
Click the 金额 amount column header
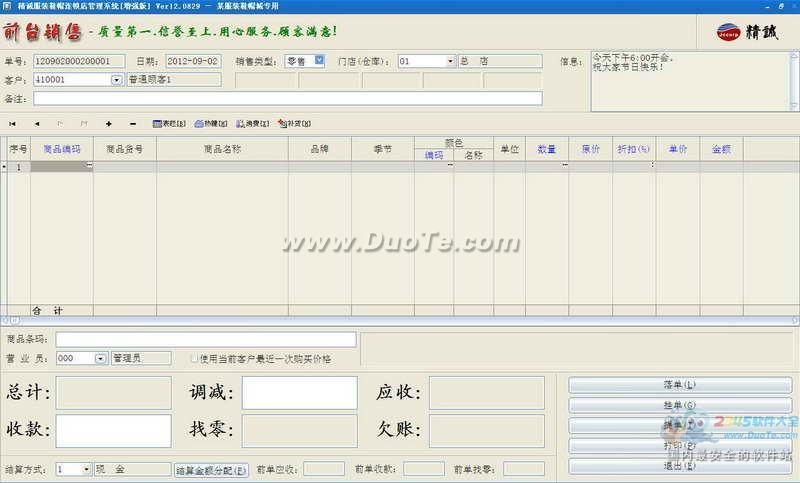point(721,149)
